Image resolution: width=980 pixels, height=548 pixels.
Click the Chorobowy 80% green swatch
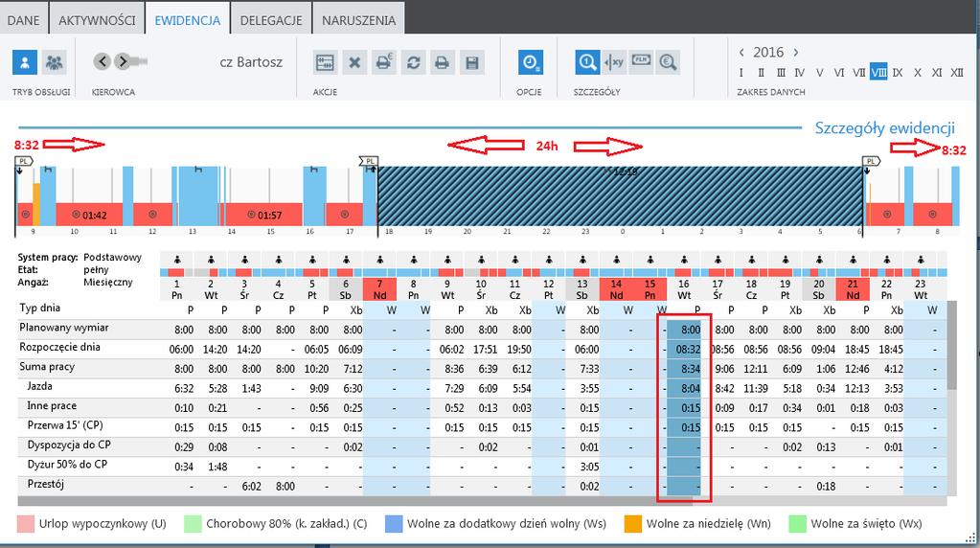(x=194, y=524)
